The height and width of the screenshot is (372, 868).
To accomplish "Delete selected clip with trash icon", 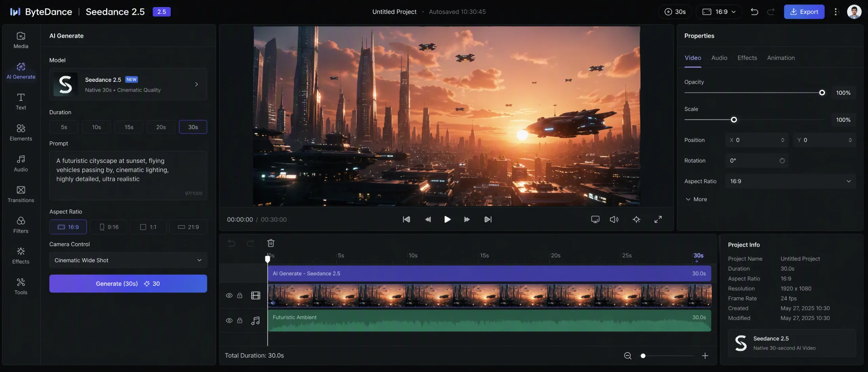I will pyautogui.click(x=271, y=243).
